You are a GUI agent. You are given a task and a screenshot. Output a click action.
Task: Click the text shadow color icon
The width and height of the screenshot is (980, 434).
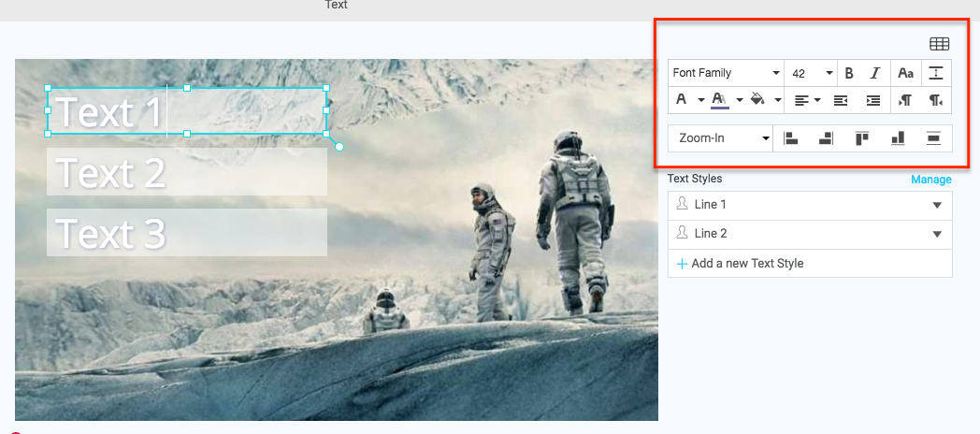coord(719,99)
